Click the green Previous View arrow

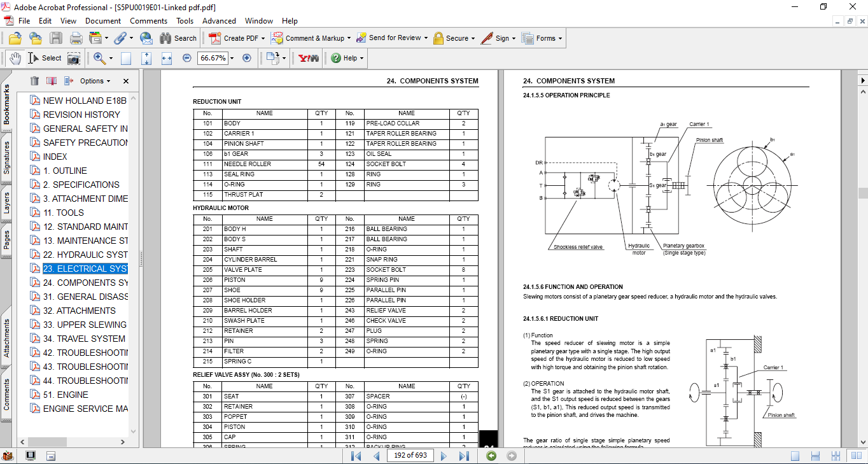pos(491,456)
